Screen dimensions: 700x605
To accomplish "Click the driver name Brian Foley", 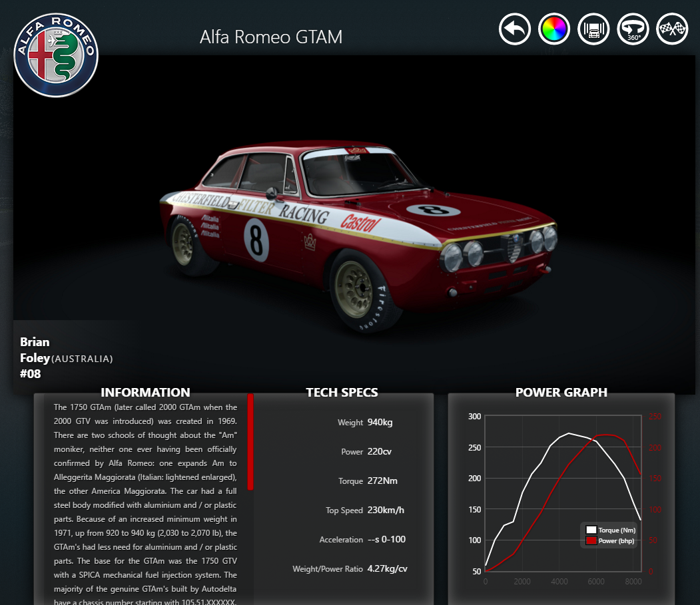I will (x=35, y=350).
